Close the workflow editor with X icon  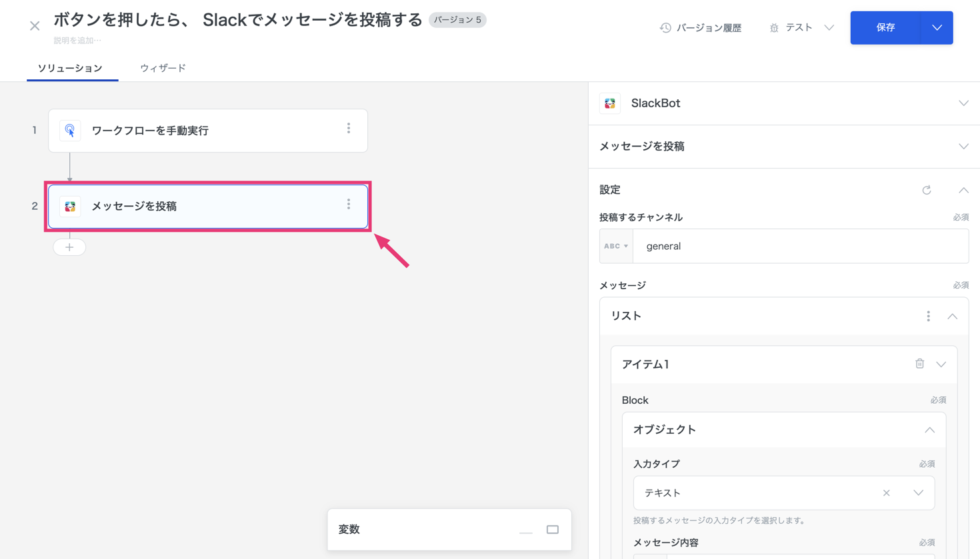point(35,26)
